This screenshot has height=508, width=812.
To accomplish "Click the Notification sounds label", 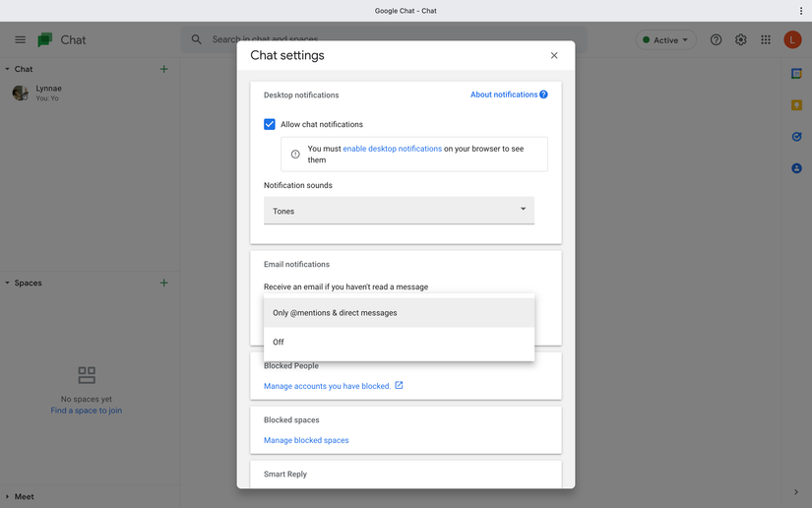I will pos(298,185).
